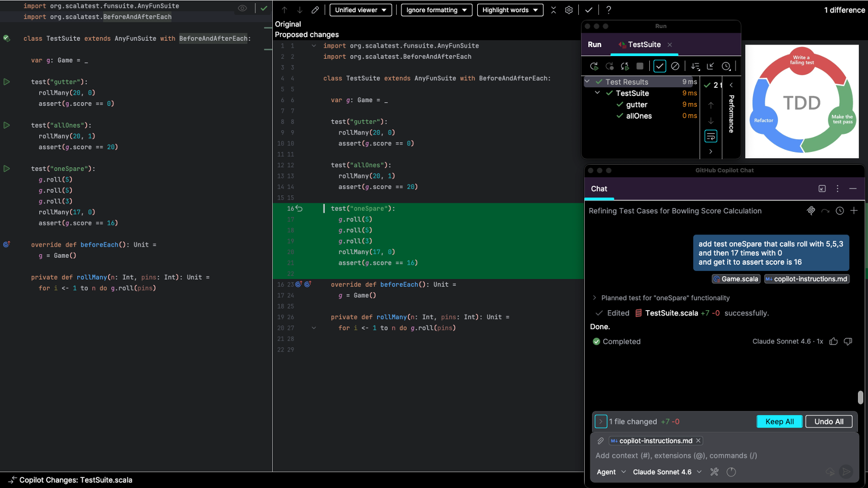Open the Claude Sonnet 4.6 model selector
The image size is (868, 488).
(x=667, y=472)
